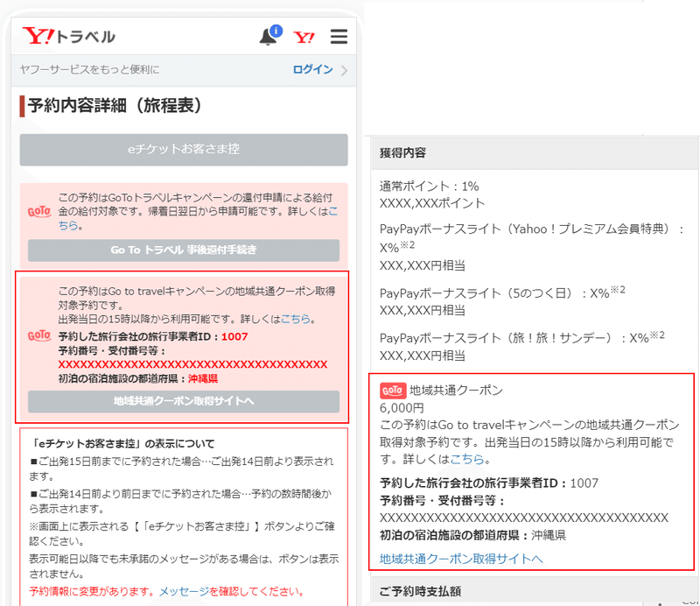This screenshot has width=700, height=606.
Task: Click Go To トラベル 事後還付手続き button
Action: coord(184,250)
